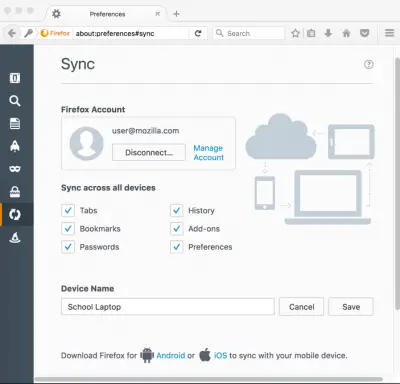Click the vertical scrollbar
This screenshot has width=400, height=384.
[397, 183]
